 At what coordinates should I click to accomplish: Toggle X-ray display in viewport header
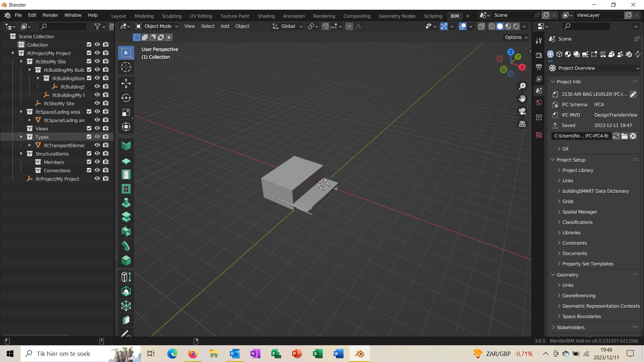(481, 26)
